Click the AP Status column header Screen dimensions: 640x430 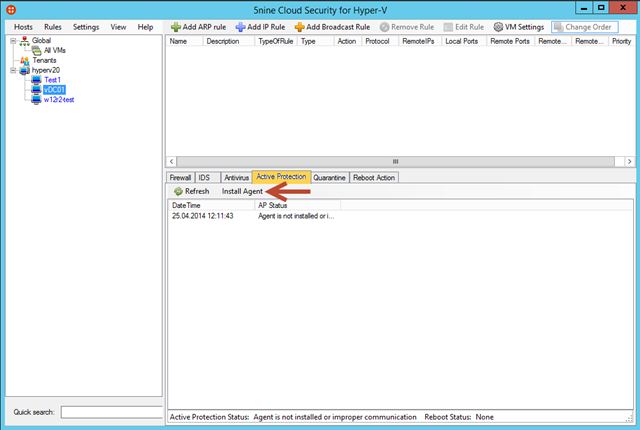coord(298,206)
